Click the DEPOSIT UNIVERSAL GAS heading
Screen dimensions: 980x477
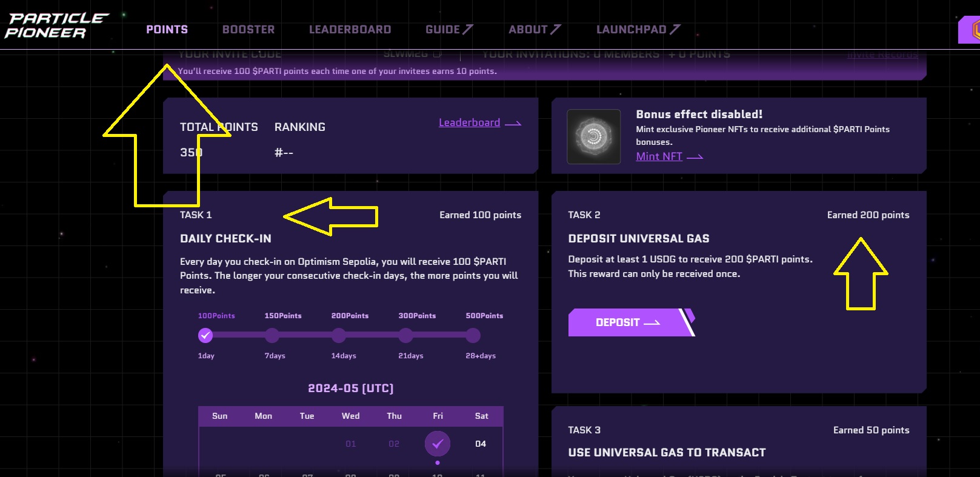click(639, 239)
